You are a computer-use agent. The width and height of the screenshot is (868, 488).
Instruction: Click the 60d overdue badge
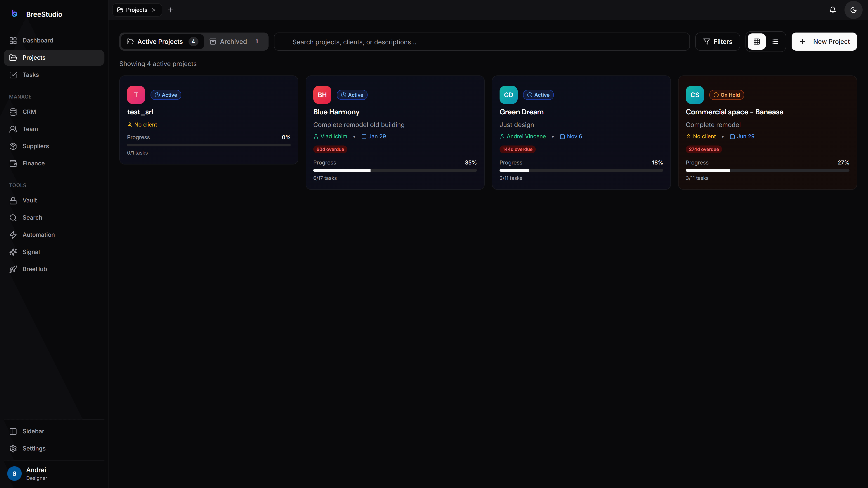330,149
